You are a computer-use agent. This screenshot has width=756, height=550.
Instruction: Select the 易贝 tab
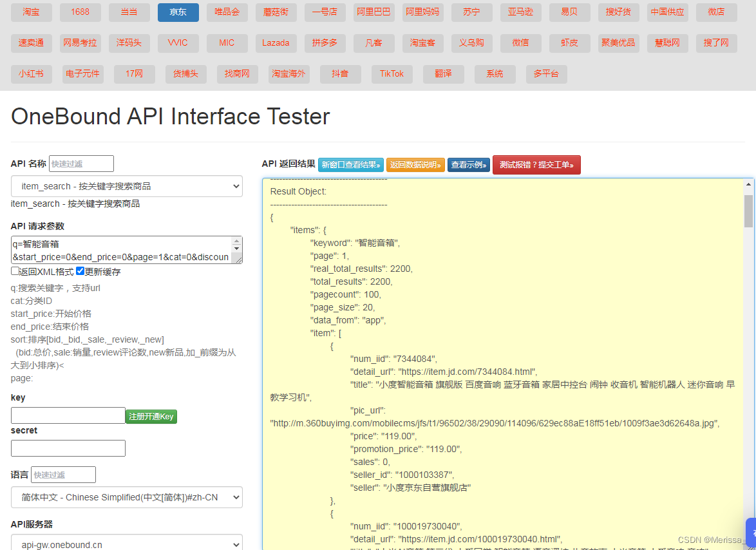[x=569, y=12]
